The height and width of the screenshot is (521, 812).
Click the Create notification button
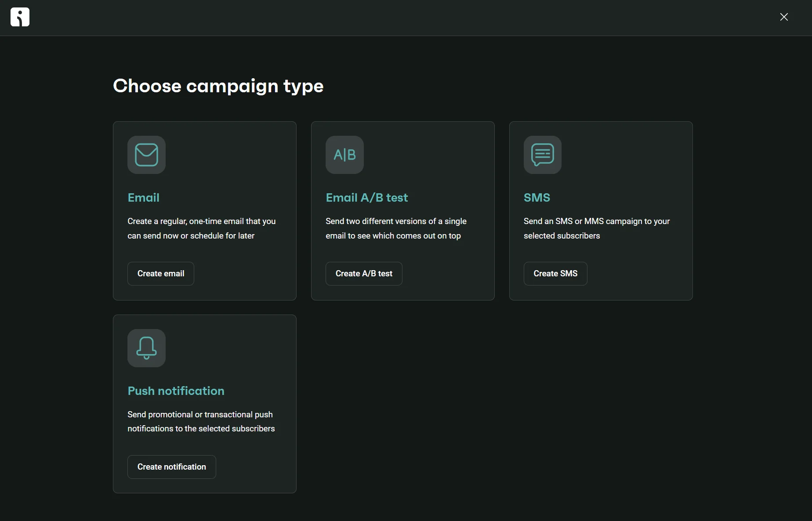[172, 467]
